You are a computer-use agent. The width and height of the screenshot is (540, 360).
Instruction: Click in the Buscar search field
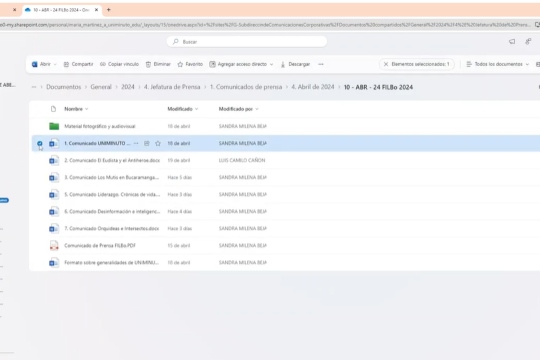point(247,42)
